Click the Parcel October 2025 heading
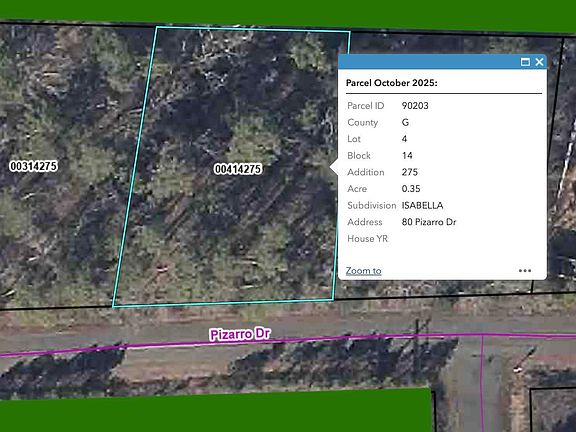Viewport: 576px width, 432px height. (x=392, y=83)
